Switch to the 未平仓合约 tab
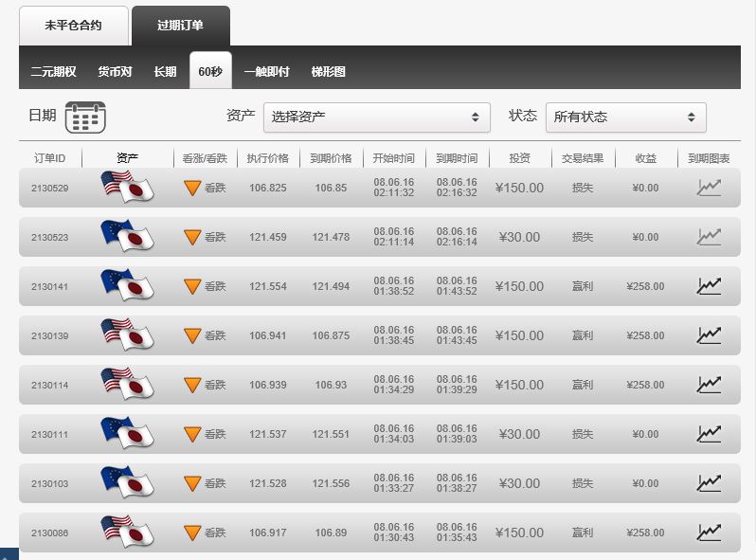 73,26
